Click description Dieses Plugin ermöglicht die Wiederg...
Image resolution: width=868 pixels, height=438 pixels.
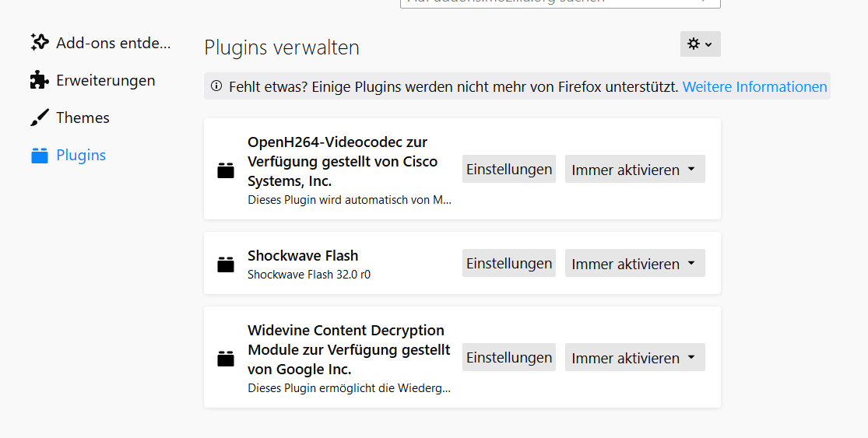pyautogui.click(x=350, y=388)
